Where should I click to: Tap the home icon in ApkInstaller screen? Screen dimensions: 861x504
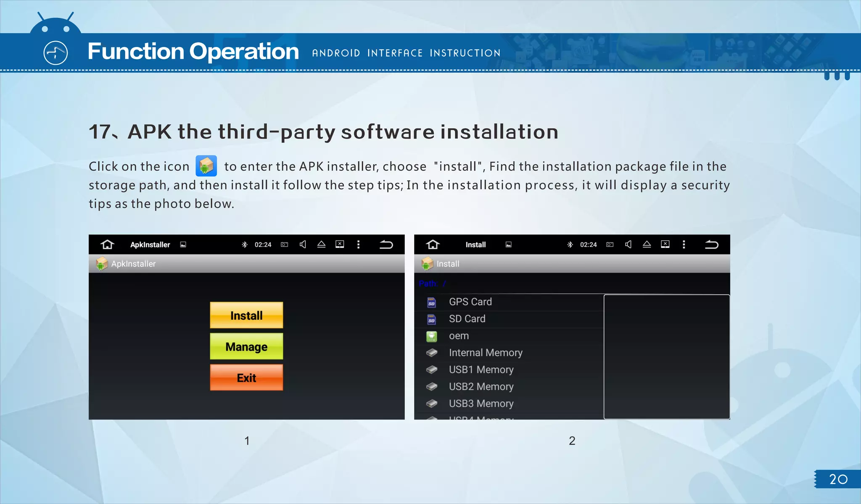[x=107, y=244]
